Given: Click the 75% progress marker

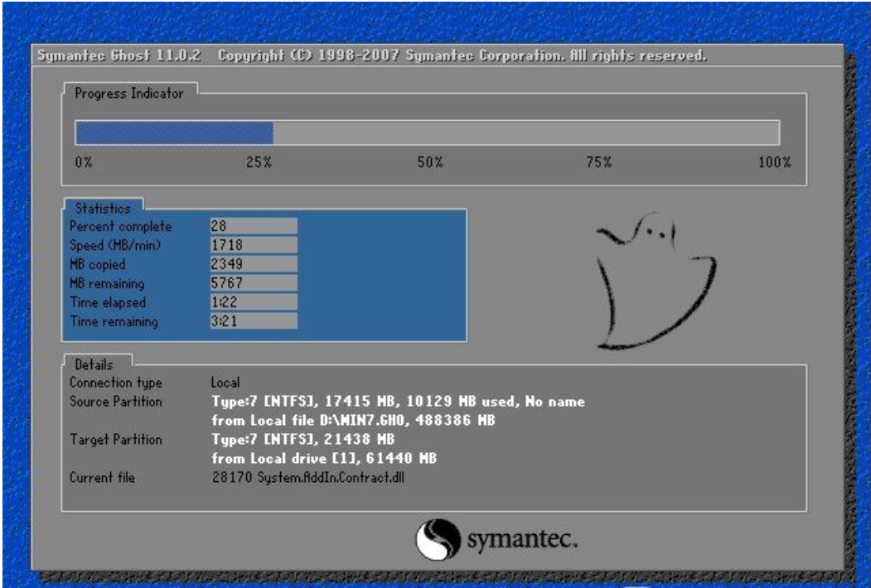Looking at the screenshot, I should 599,162.
